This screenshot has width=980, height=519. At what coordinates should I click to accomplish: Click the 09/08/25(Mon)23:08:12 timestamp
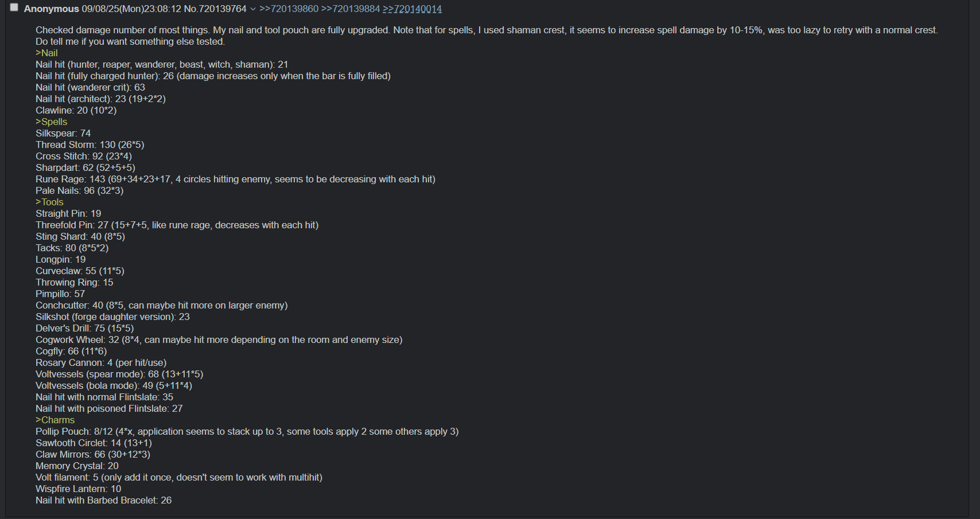pyautogui.click(x=131, y=9)
